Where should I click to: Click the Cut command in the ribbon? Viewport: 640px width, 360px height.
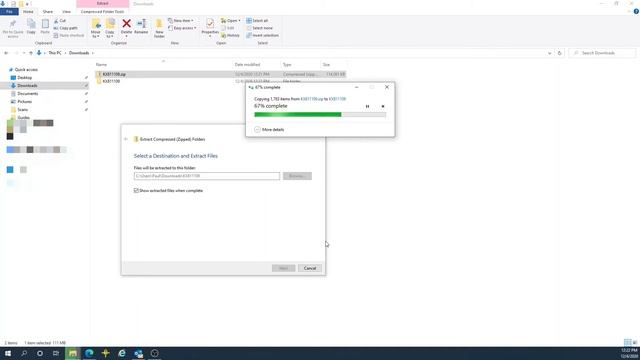point(60,20)
